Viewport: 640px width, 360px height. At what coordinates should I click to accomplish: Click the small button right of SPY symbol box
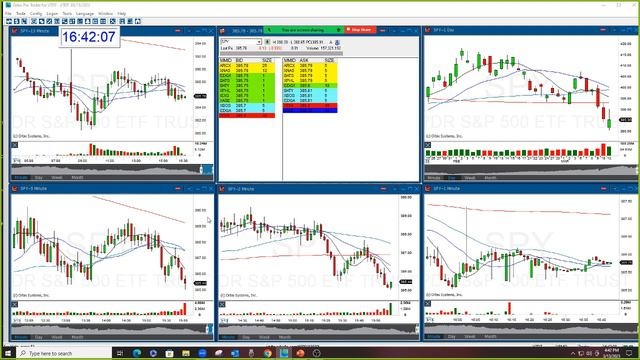point(267,42)
